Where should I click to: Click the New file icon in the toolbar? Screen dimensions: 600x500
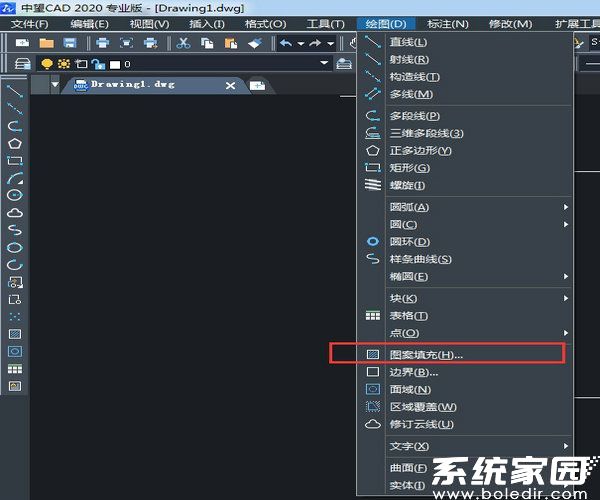click(x=23, y=43)
